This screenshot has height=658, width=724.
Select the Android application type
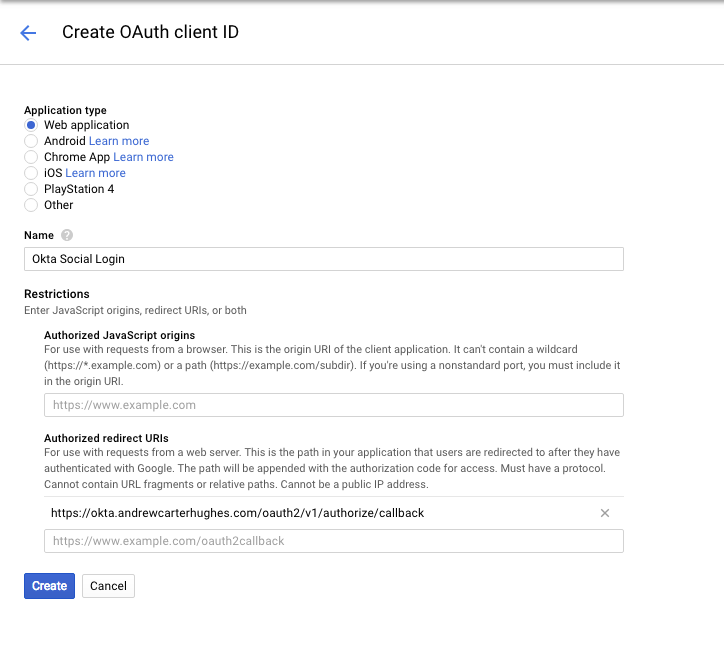[31, 141]
